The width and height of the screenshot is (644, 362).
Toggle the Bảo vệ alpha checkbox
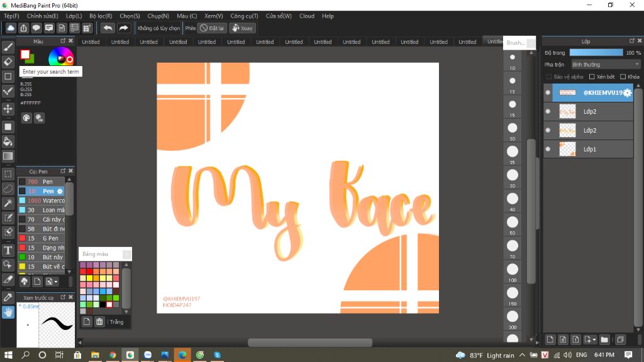[x=548, y=77]
